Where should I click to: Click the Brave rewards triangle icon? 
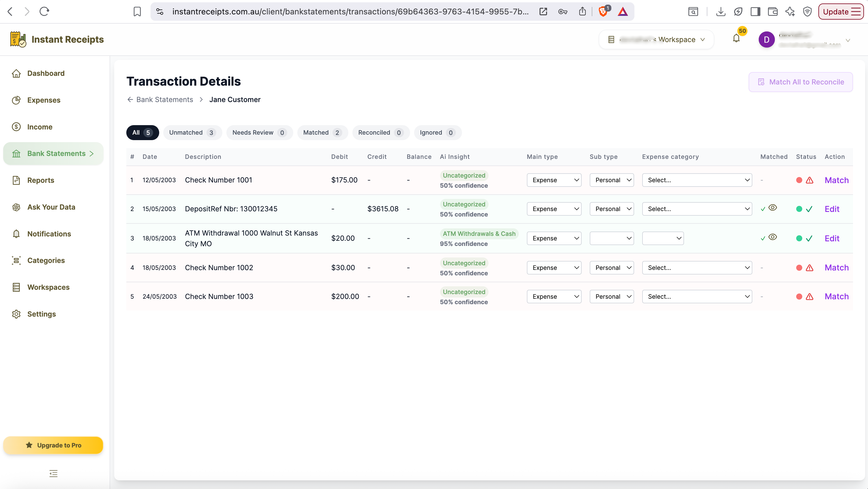tap(623, 12)
